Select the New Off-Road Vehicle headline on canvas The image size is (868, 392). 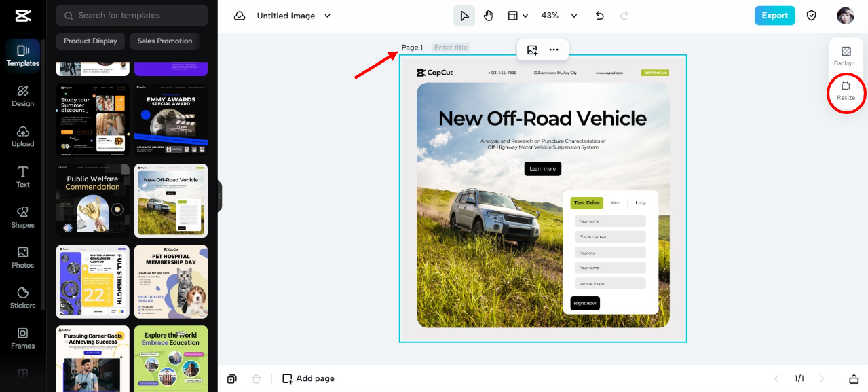click(x=542, y=118)
